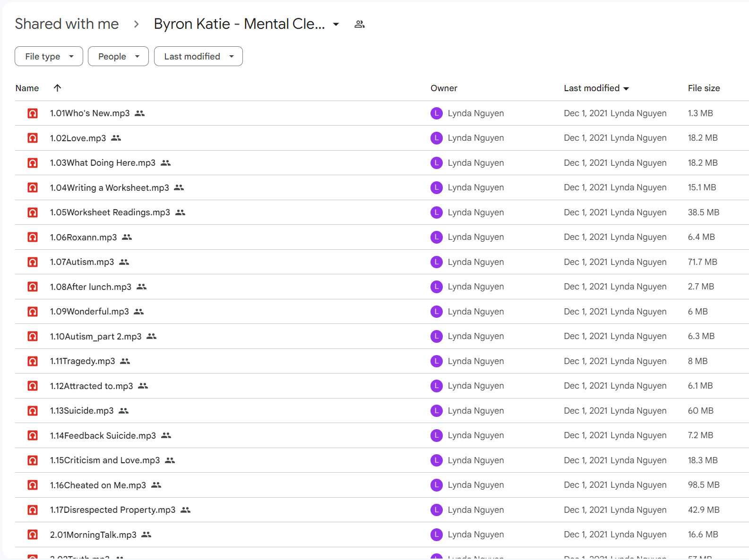Click shared icon next to 2.01MorningTalk.mp3
This screenshot has height=560, width=749.
click(x=146, y=535)
